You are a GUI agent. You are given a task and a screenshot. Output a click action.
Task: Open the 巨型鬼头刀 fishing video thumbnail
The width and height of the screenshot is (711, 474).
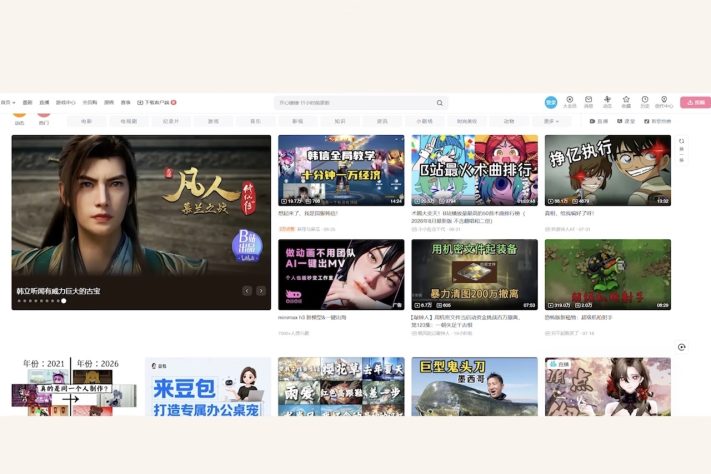pyautogui.click(x=474, y=386)
